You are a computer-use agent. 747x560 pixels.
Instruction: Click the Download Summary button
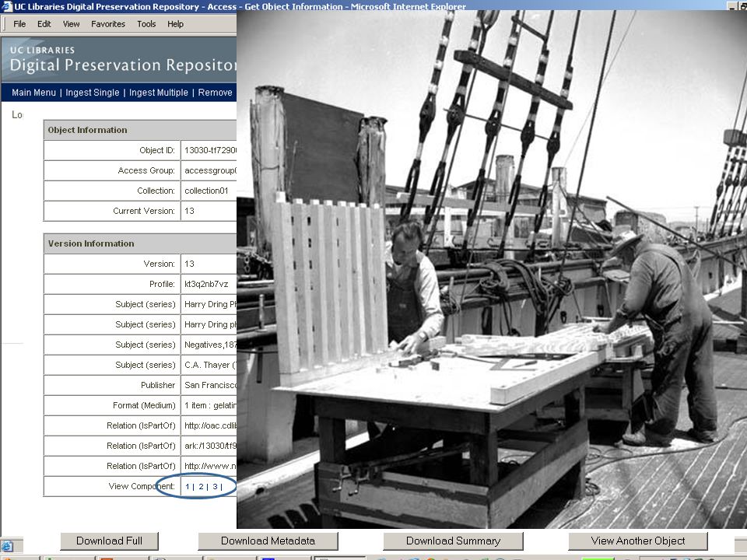pos(453,541)
